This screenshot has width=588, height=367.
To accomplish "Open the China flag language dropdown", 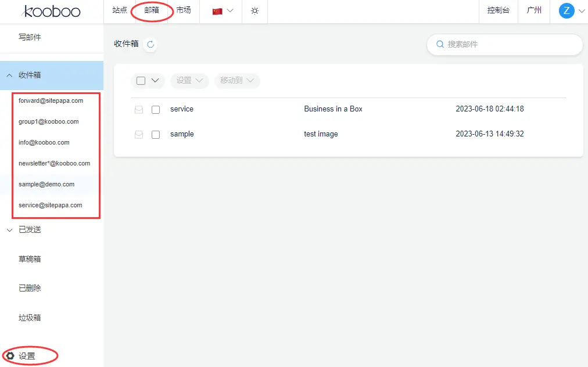I will 223,11.
